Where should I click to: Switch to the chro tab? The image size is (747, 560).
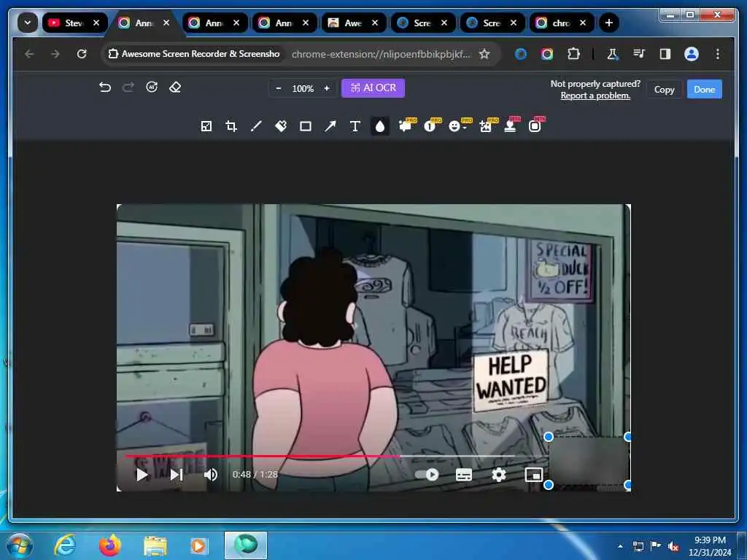pos(561,23)
